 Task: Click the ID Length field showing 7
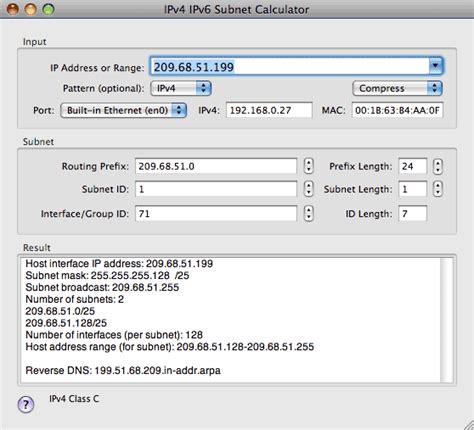click(x=413, y=213)
